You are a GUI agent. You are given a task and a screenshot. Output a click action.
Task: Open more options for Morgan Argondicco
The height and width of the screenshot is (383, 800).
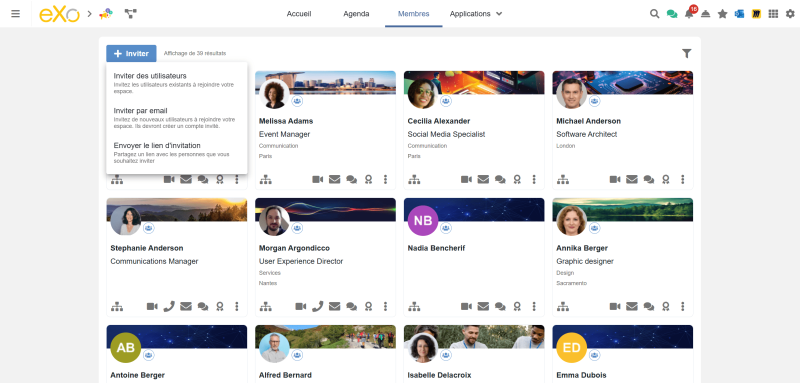(385, 307)
